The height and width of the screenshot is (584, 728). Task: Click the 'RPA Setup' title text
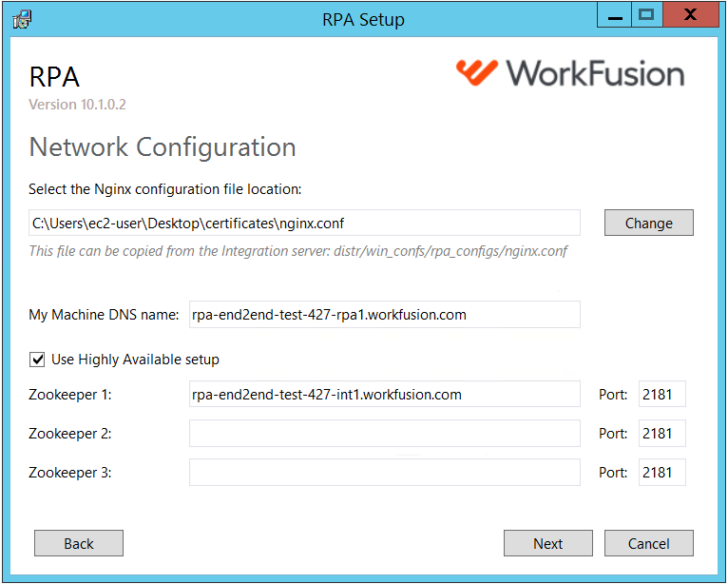point(364,20)
